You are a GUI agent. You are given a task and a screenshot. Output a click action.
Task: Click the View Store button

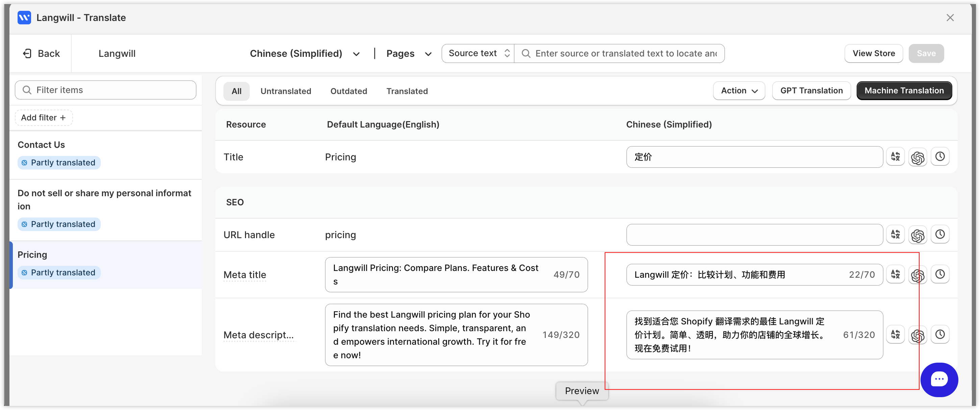[874, 53]
